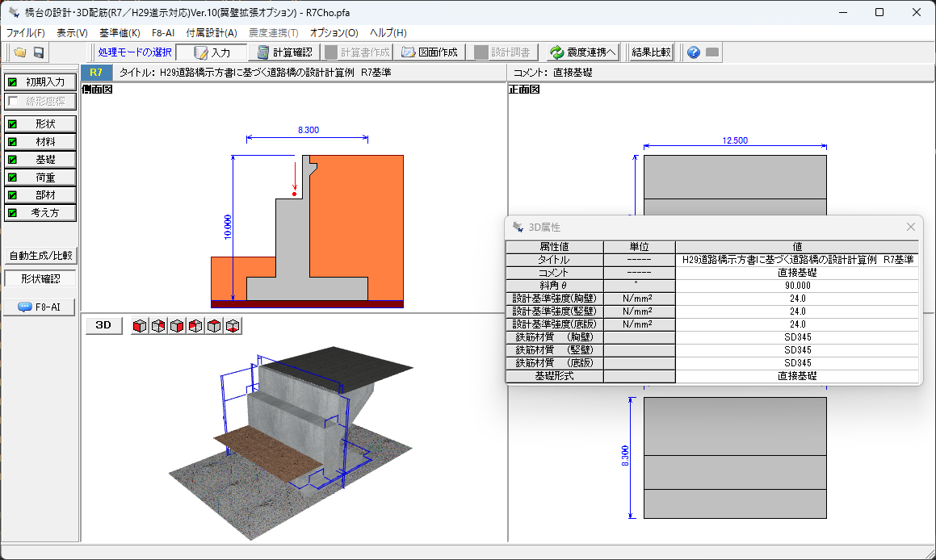Open the F8-AI chat button
Image resolution: width=936 pixels, height=560 pixels.
(40, 307)
